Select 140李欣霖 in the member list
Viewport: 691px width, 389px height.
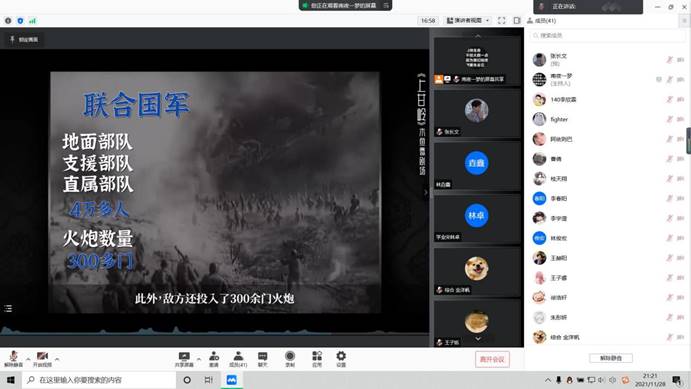point(608,100)
